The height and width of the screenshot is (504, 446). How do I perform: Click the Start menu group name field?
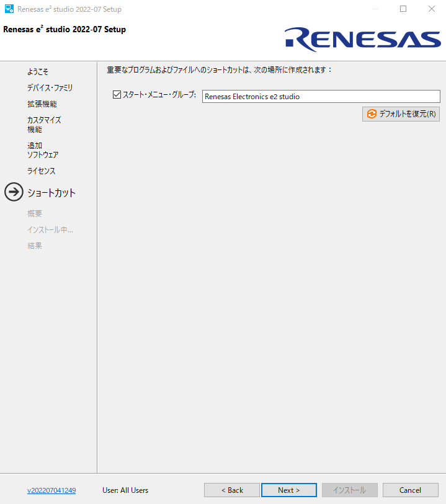[x=321, y=96]
